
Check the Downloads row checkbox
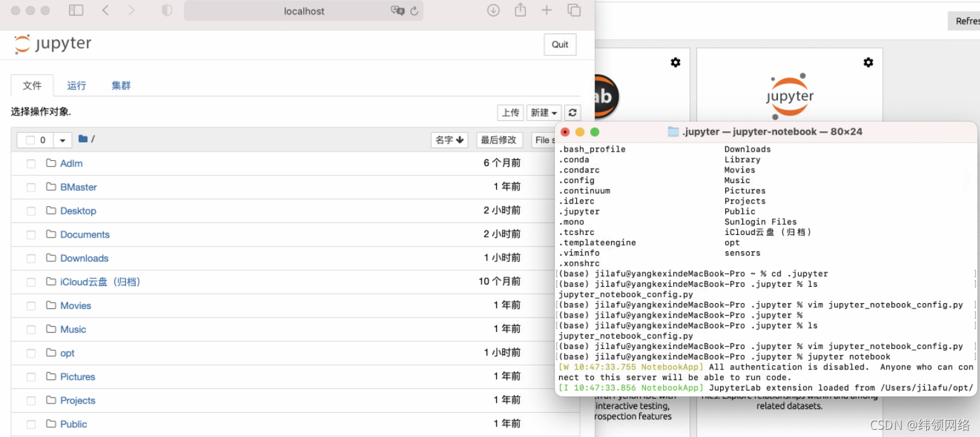(x=31, y=259)
